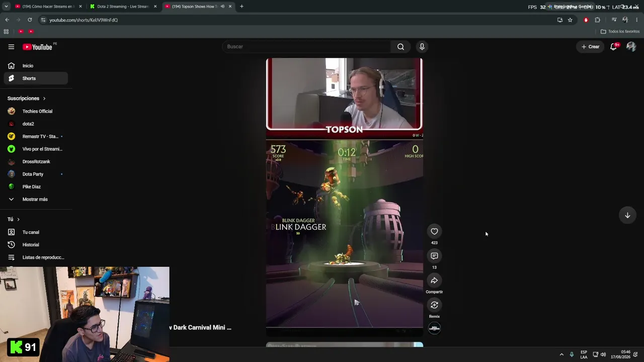Bookmark this page with the star
644x362 pixels.
[570, 20]
